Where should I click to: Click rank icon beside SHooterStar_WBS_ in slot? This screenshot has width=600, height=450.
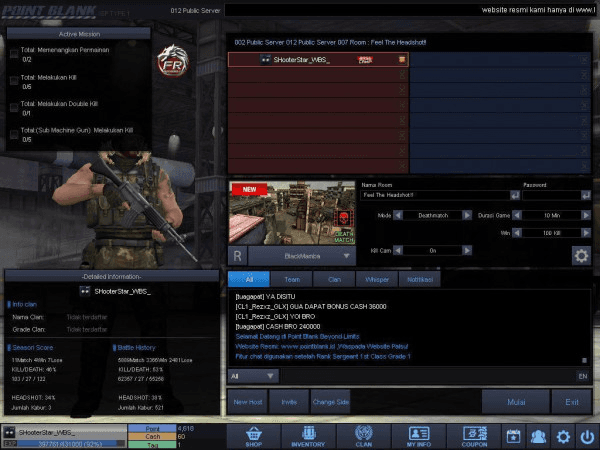click(x=266, y=60)
